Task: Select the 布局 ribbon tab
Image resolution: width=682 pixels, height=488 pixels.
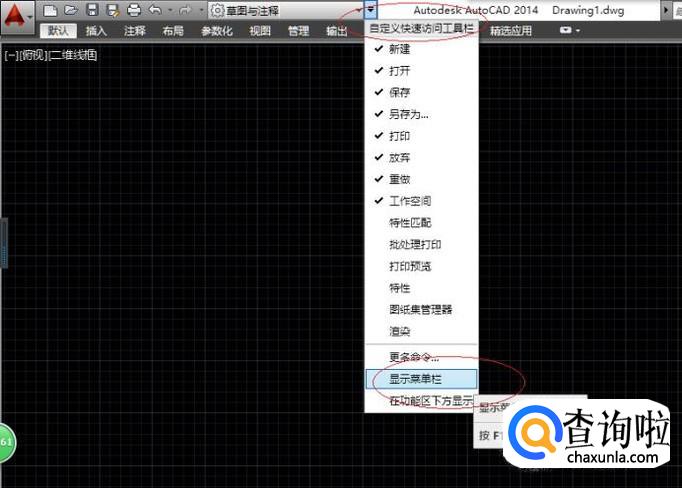Action: 173,31
